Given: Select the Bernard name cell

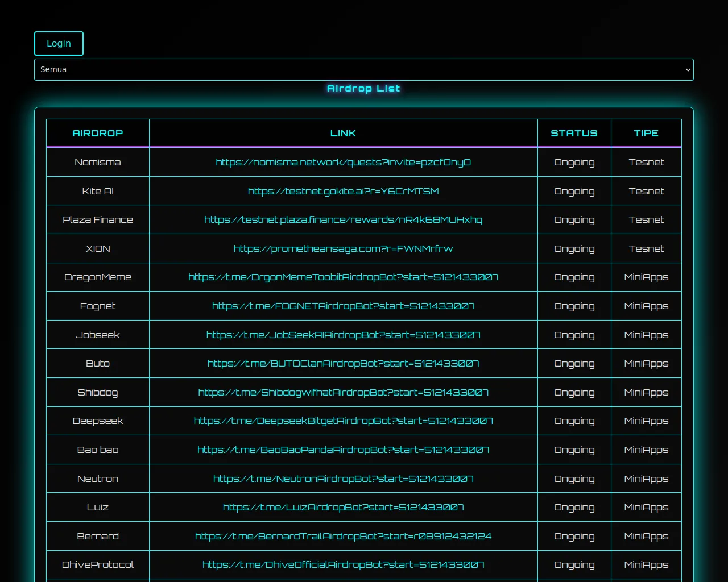Looking at the screenshot, I should pyautogui.click(x=98, y=536).
